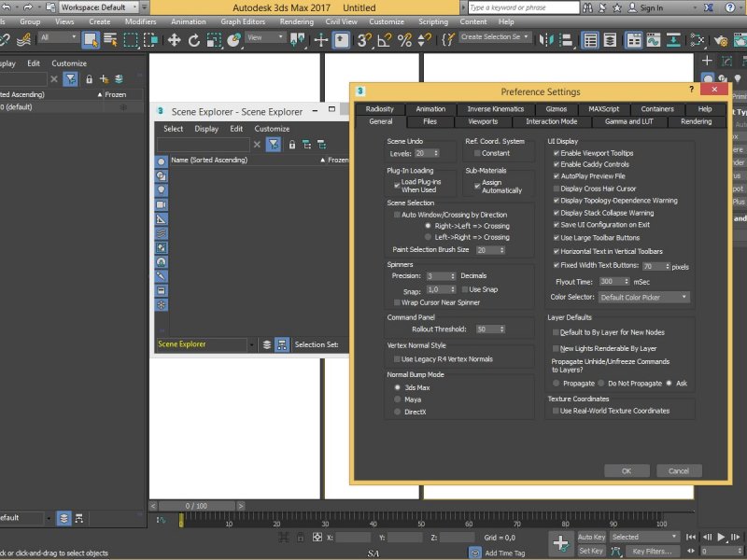Toggle lights display in Scene Explorer window
This screenshot has height=560, width=747.
pyautogui.click(x=162, y=190)
